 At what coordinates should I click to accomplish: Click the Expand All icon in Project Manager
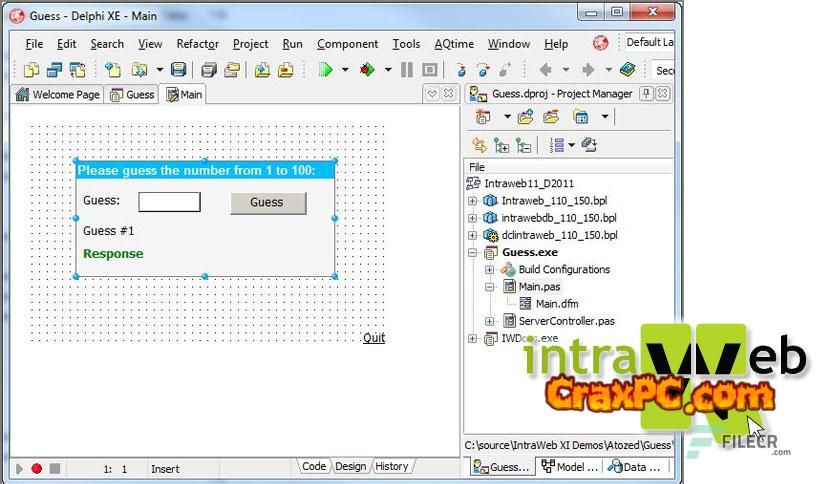501,145
